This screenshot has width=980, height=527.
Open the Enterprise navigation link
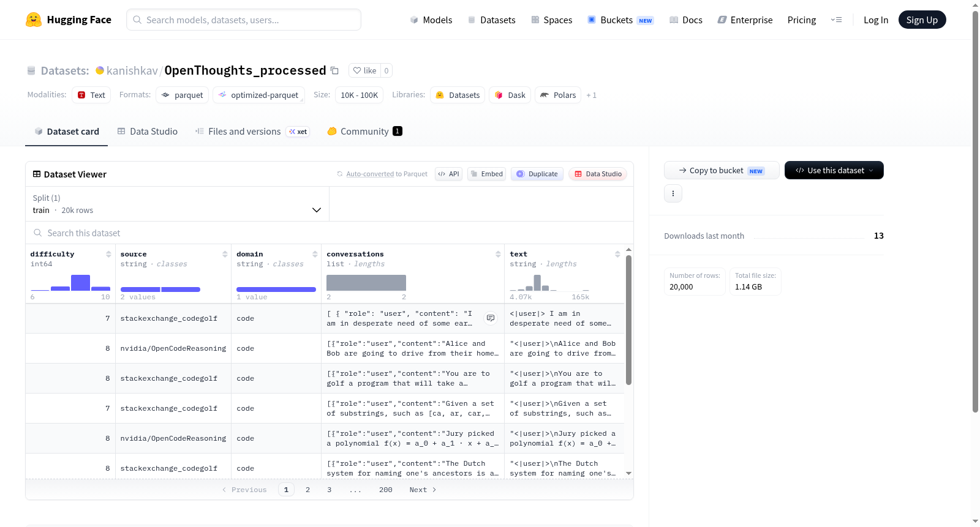pos(745,20)
